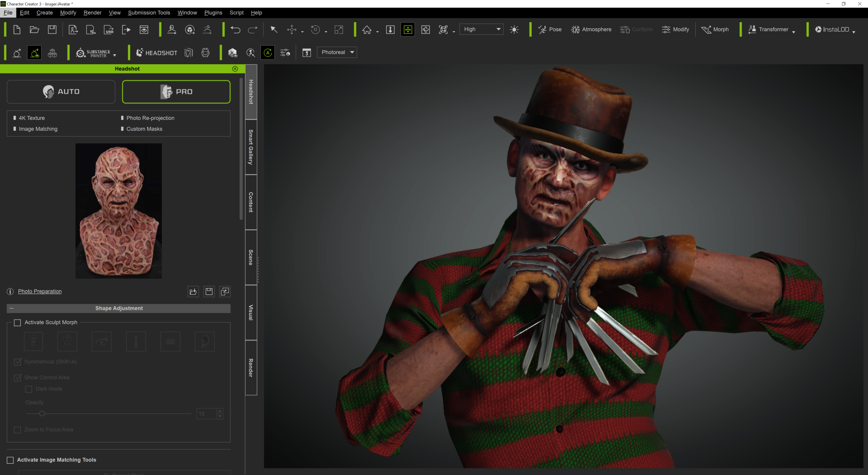Switch to the Scene side tab
868x475 pixels.
tap(251, 257)
